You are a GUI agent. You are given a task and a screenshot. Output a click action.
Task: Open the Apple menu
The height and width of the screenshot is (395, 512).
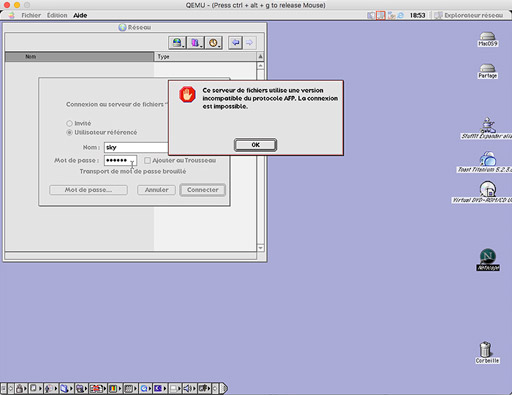pos(12,15)
